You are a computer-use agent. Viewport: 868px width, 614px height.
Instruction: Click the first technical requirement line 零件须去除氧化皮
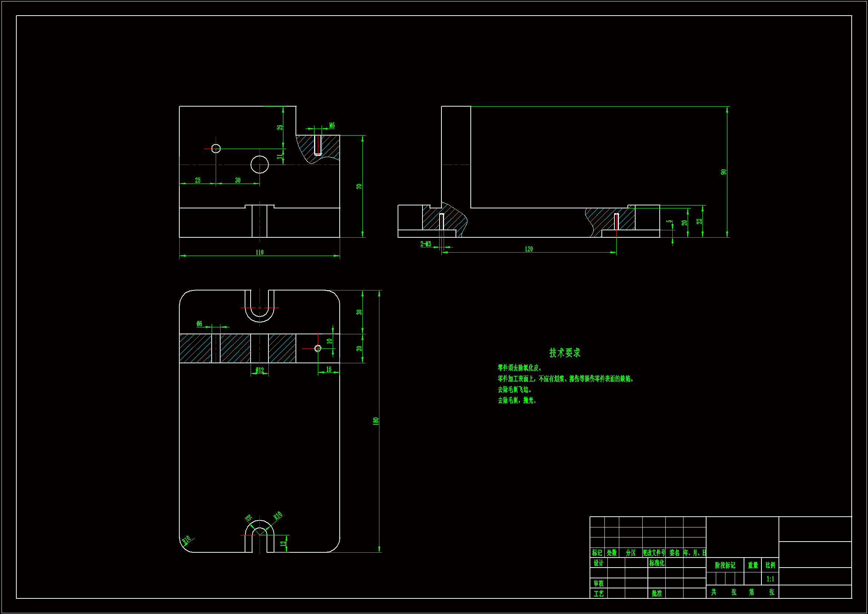pos(520,368)
